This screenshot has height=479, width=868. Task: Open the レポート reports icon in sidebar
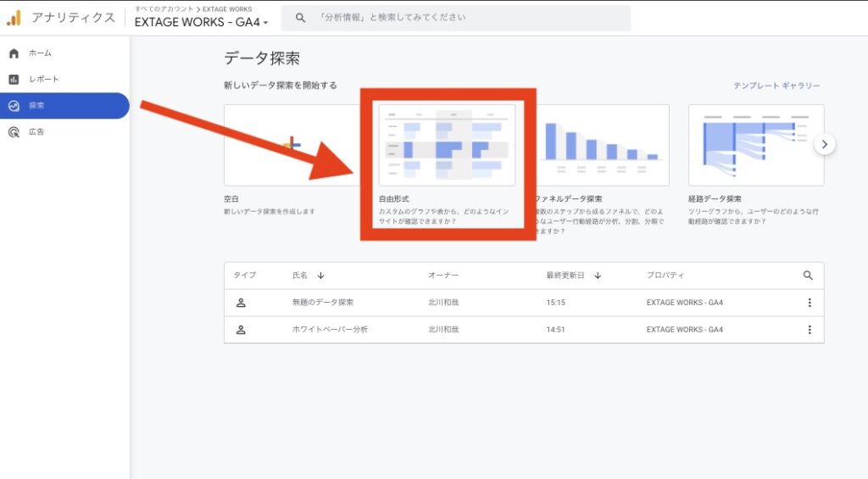click(x=14, y=79)
